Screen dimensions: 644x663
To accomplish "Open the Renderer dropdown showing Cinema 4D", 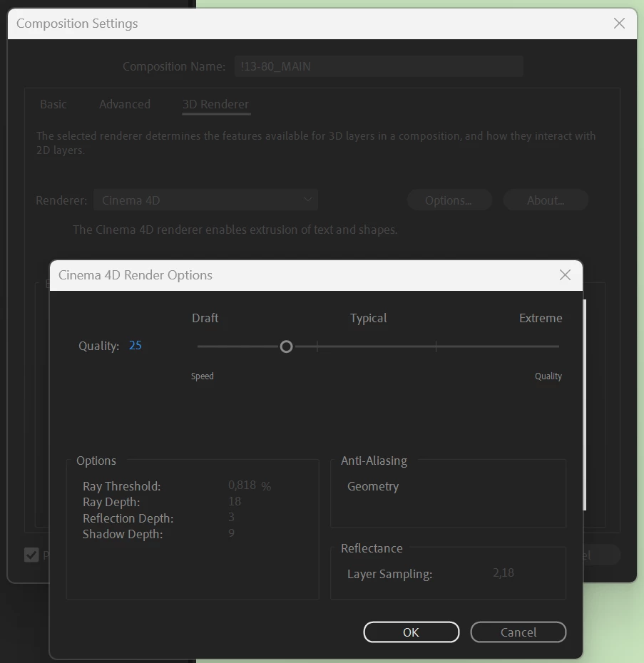I will click(x=205, y=200).
